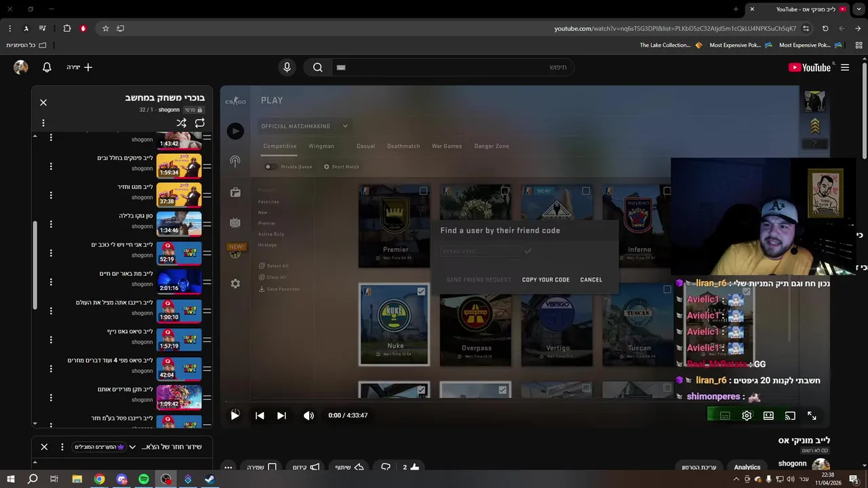Open the Analytics button
This screenshot has width=868, height=488.
click(x=747, y=467)
